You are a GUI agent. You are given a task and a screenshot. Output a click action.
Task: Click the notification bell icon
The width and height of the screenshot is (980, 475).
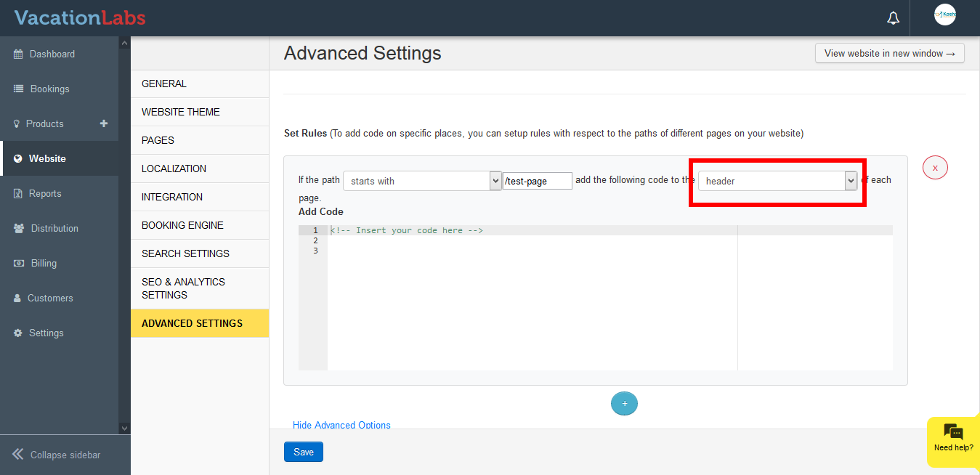click(x=893, y=18)
